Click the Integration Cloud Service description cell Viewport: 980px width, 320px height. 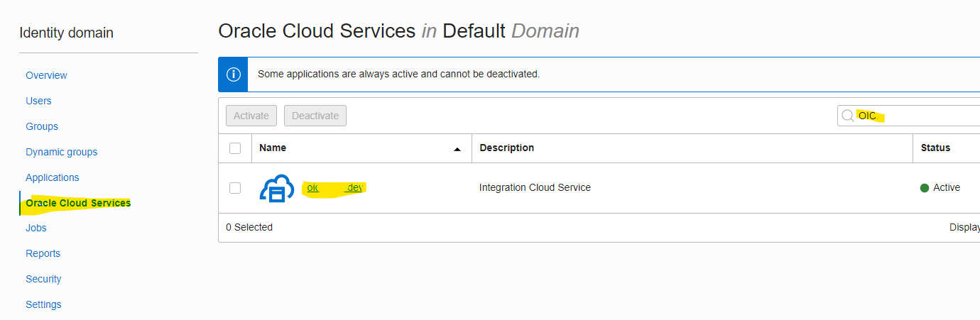coord(535,187)
